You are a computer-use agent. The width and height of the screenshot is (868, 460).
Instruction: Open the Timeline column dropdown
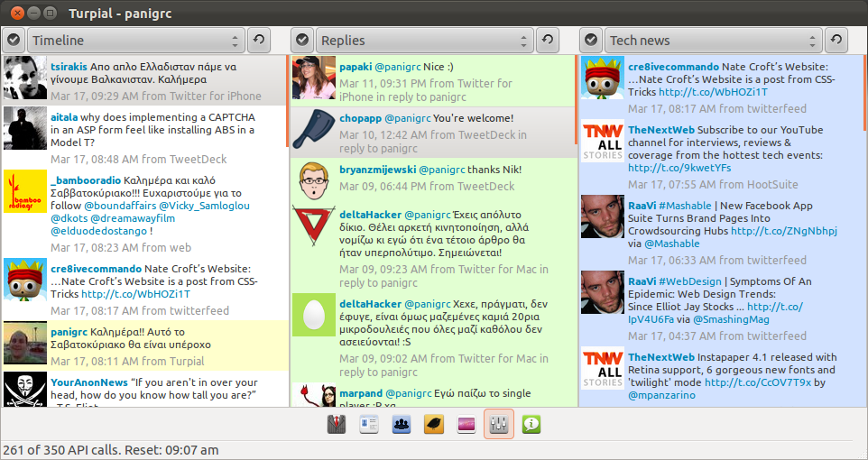[x=136, y=41]
